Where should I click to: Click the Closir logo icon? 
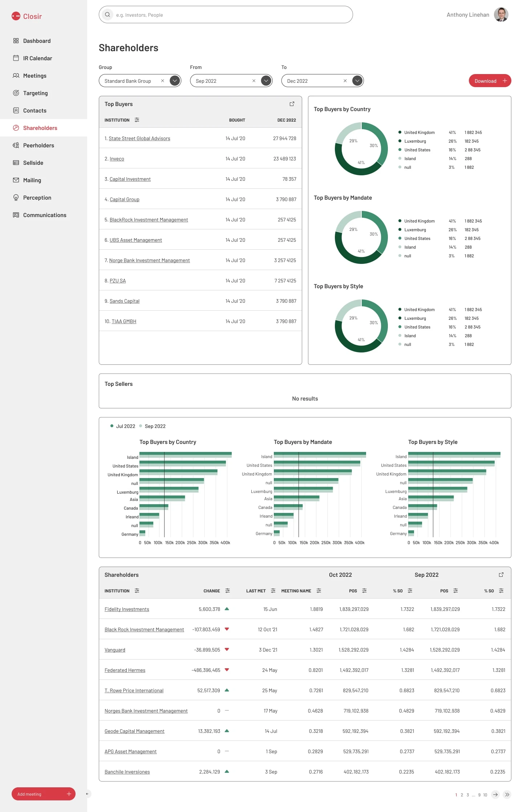pos(16,16)
